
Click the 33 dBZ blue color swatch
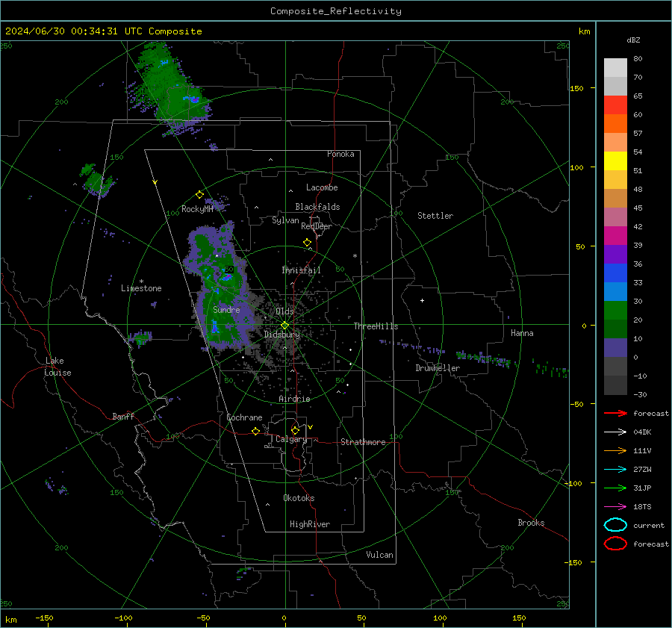click(615, 273)
